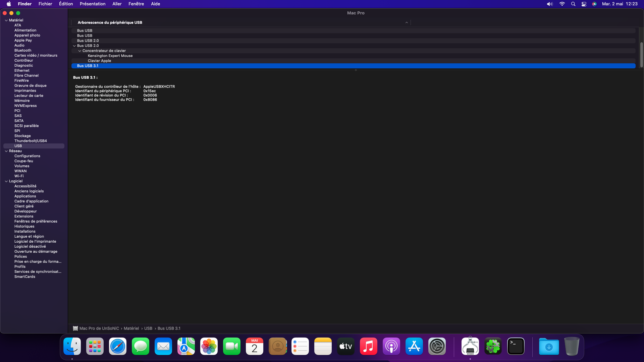The height and width of the screenshot is (362, 644).
Task: Open the volume icon in menu bar
Action: 550,4
